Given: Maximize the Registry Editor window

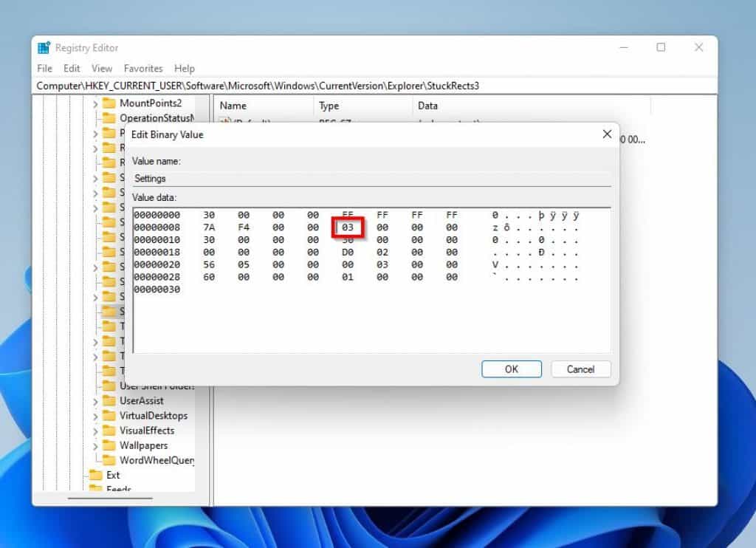Looking at the screenshot, I should [x=661, y=47].
